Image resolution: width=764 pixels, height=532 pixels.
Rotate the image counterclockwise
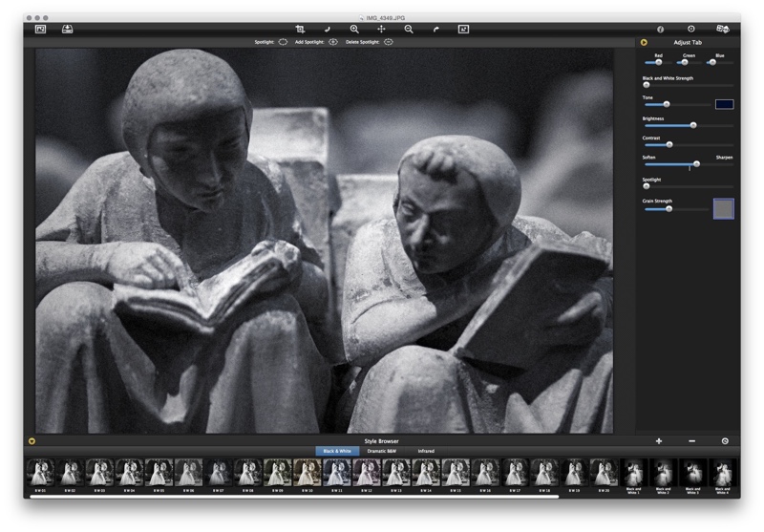tap(328, 30)
